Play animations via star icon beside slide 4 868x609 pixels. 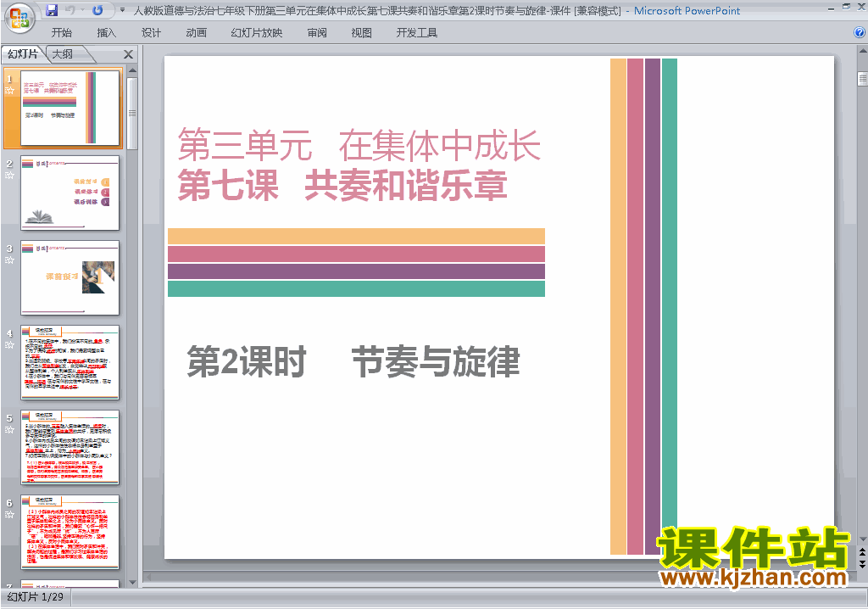(9, 344)
